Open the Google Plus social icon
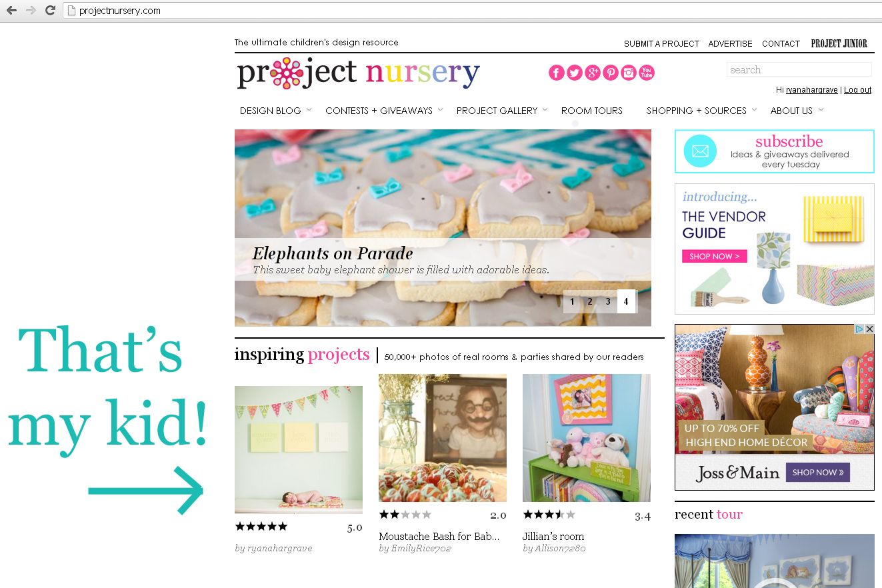This screenshot has width=882, height=588. click(x=593, y=73)
